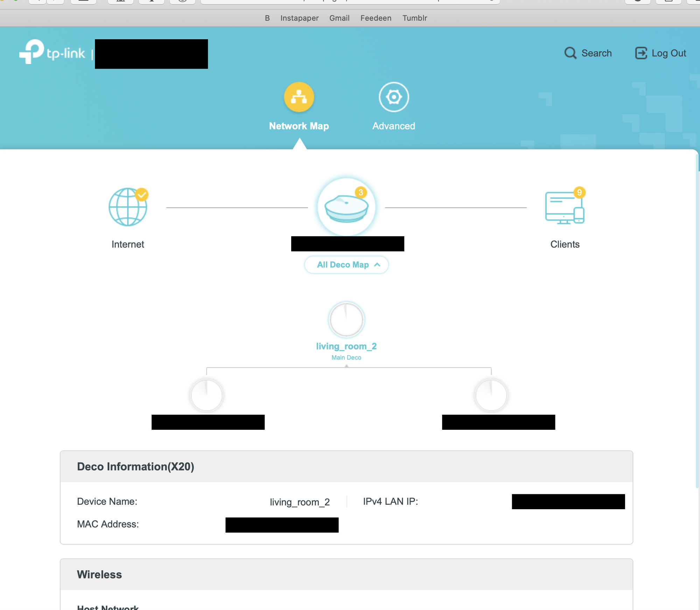Select the living_room_2 Main Deco node
Viewport: 700px width, 610px height.
346,320
